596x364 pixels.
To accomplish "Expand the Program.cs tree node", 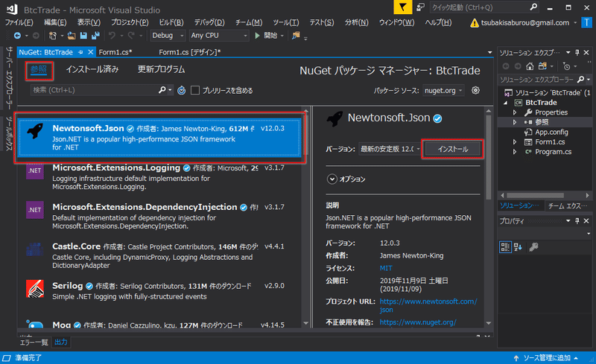I will tap(515, 152).
